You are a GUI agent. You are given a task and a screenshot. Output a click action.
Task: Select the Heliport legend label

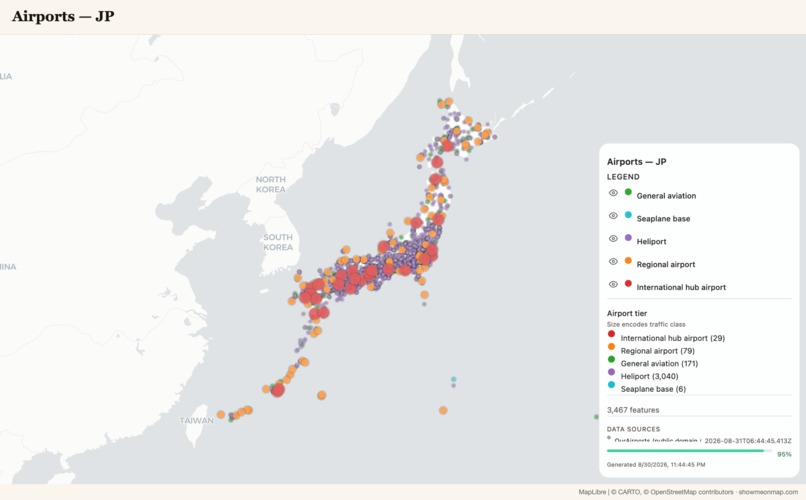point(651,242)
